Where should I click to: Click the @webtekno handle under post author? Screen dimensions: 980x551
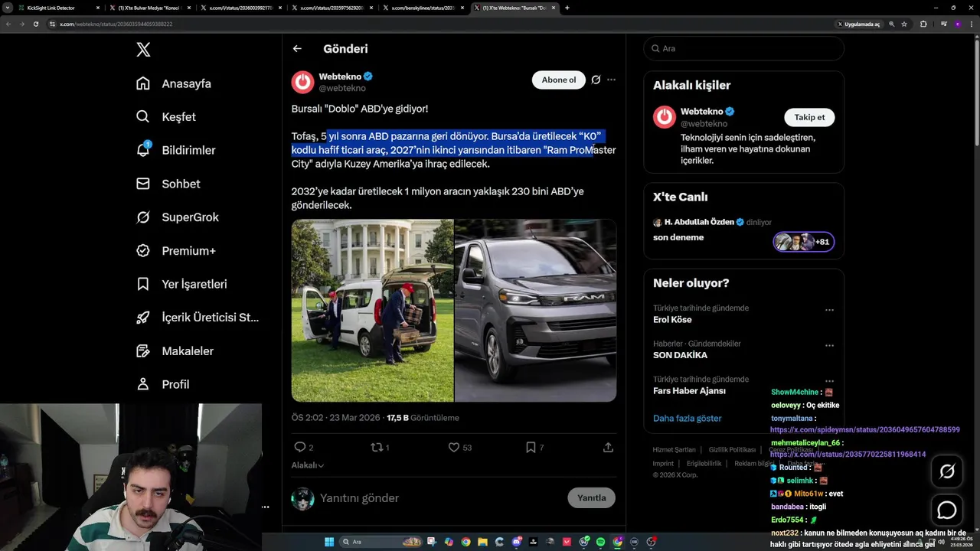point(342,89)
